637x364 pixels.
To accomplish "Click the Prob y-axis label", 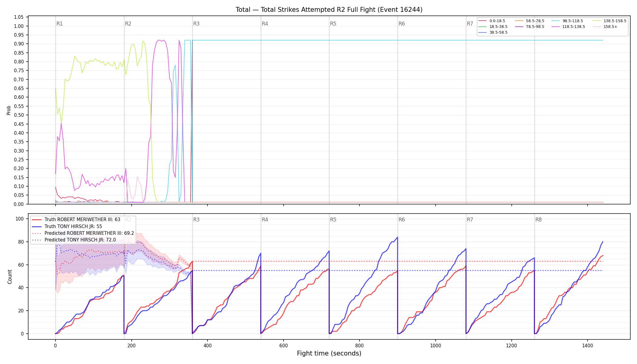I will pos(9,110).
